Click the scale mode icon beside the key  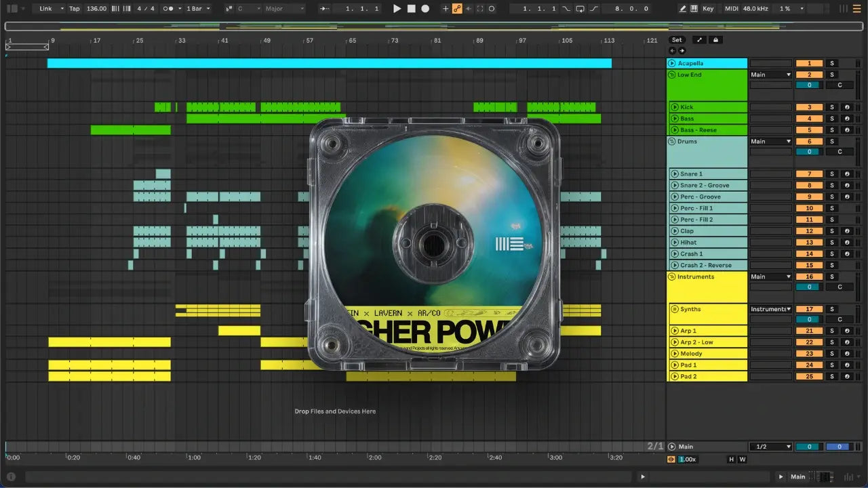click(229, 9)
